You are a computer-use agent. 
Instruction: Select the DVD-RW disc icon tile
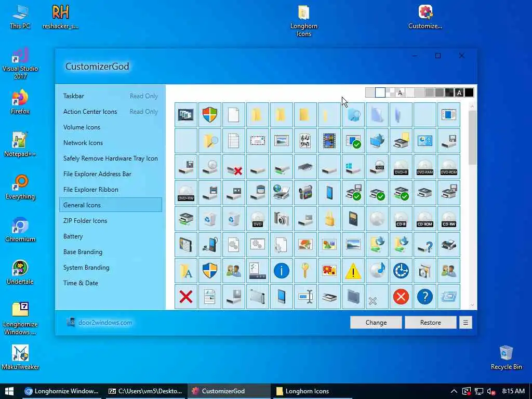186,193
